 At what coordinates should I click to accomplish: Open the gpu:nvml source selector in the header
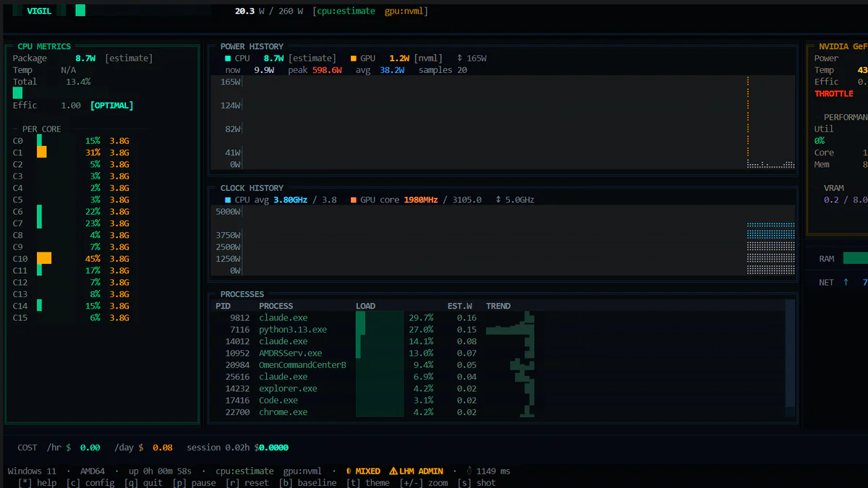(x=404, y=11)
